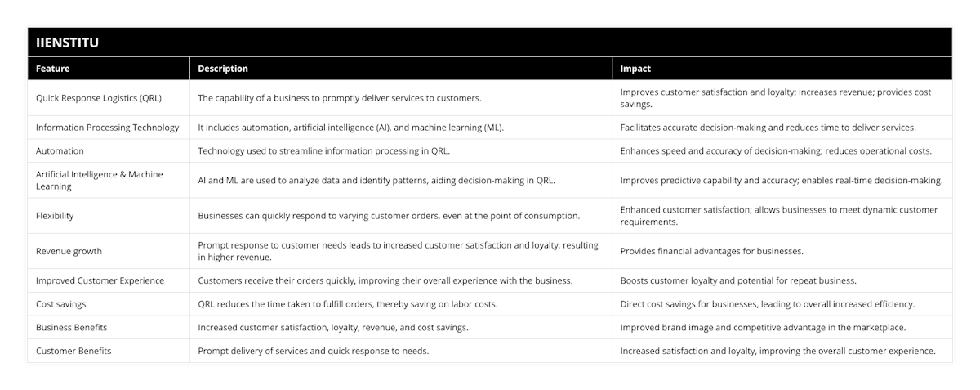980x390 pixels.
Task: Select the Information Processing Technology cell
Action: (107, 128)
